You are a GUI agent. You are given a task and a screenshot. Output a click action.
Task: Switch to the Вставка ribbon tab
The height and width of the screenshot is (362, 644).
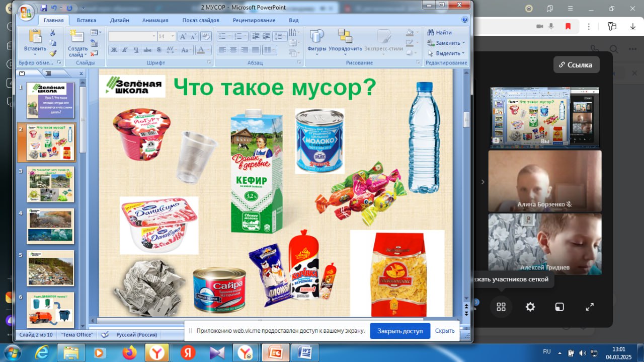87,20
